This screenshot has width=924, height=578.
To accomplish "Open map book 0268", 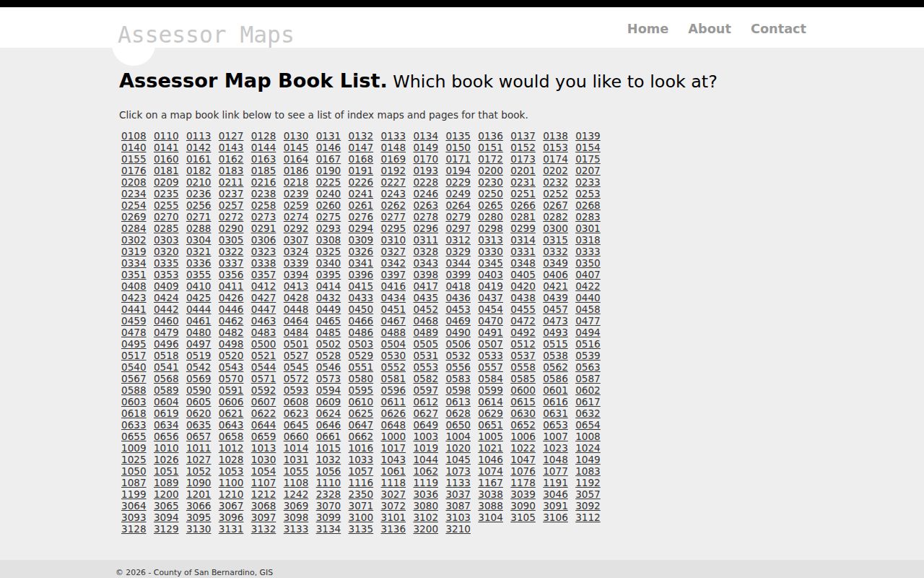I will tap(588, 205).
